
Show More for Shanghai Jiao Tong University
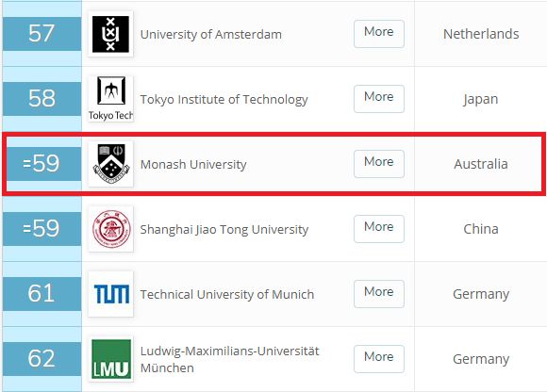(379, 229)
